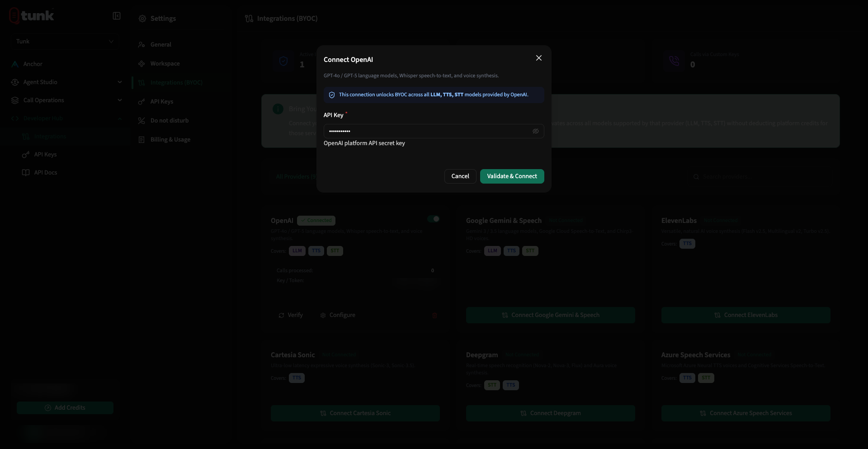This screenshot has height=449, width=868.
Task: Click the Calls via Custom Keys phone icon
Action: click(674, 61)
